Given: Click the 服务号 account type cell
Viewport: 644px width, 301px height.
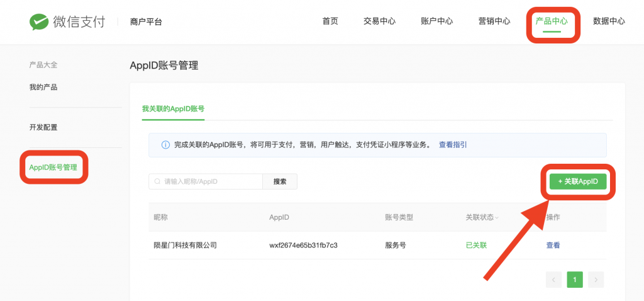Looking at the screenshot, I should [x=396, y=246].
